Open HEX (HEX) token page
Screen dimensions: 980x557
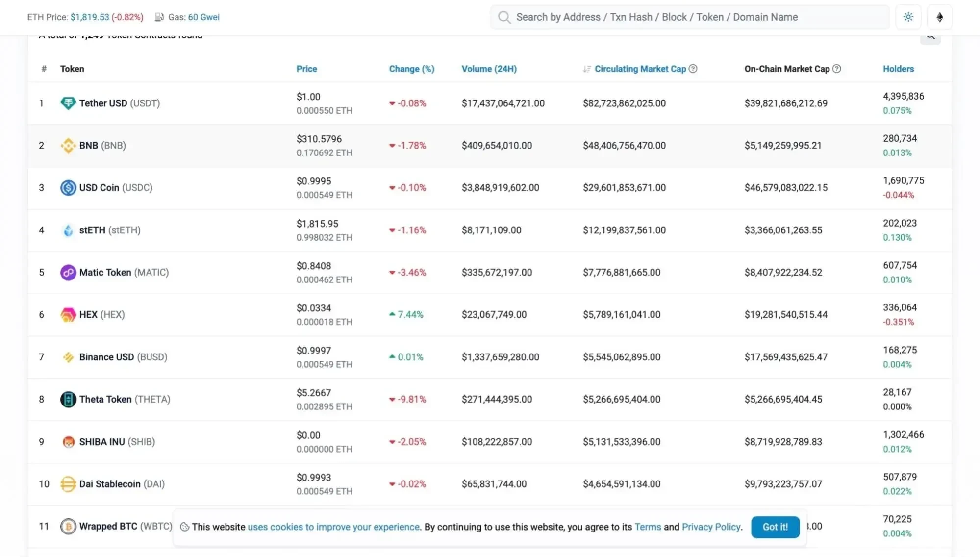pyautogui.click(x=102, y=315)
